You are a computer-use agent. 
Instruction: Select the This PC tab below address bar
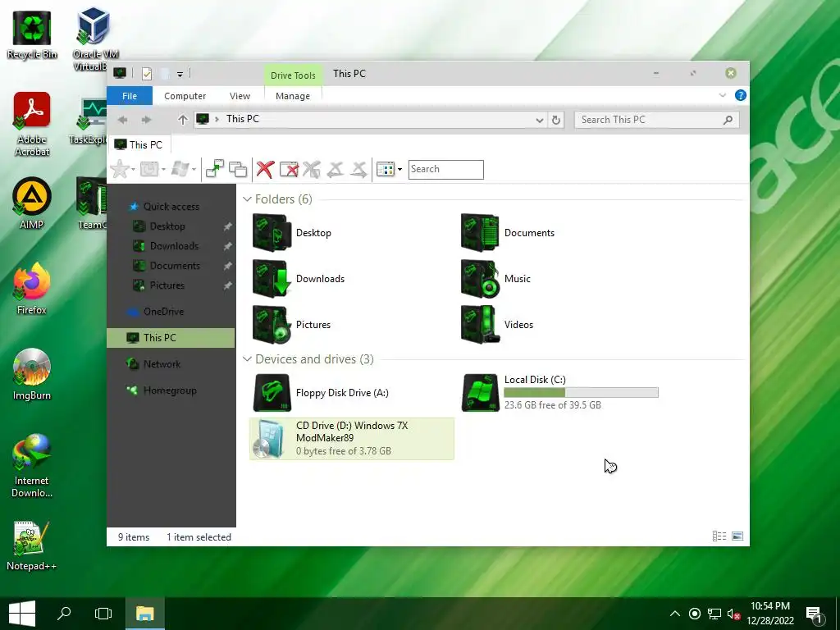pyautogui.click(x=139, y=144)
